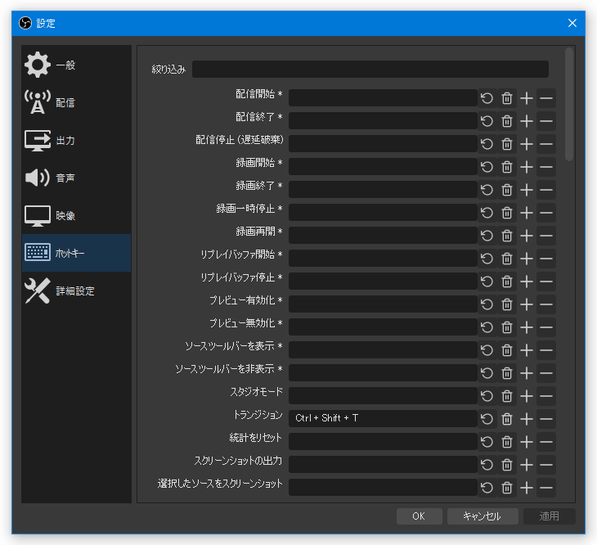
Task: Add a hotkey slot for スタジオモード
Action: point(527,396)
